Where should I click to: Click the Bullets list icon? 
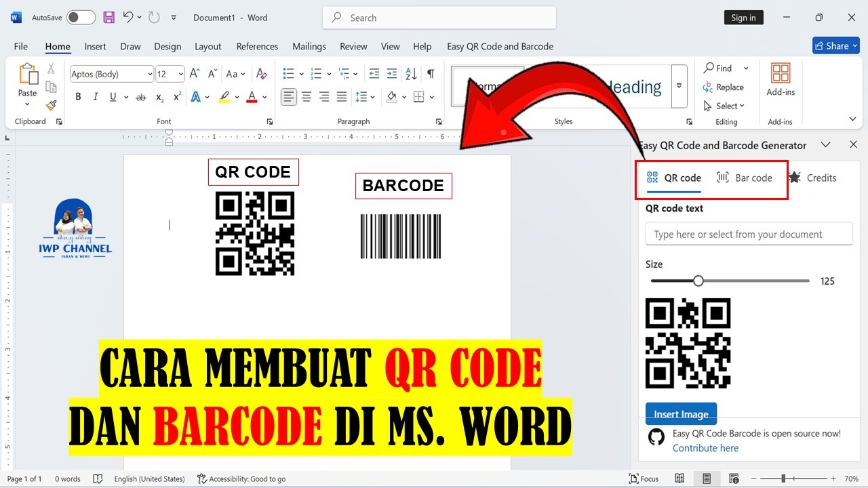pos(288,74)
